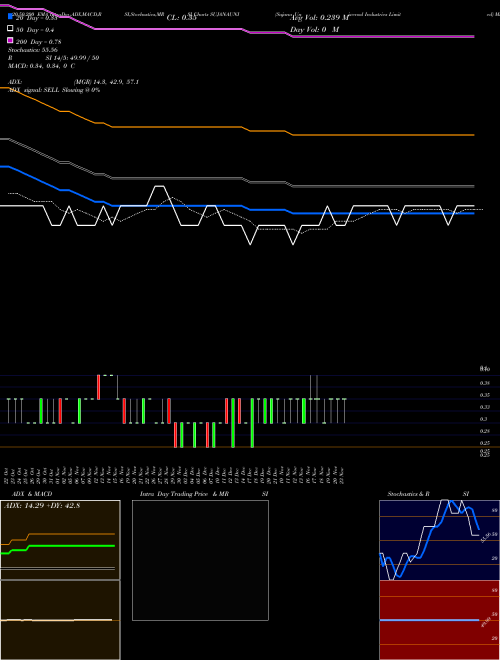The width and height of the screenshot is (500, 660).
Task: Click the 0.28 price axis label
Action: [x=485, y=431]
